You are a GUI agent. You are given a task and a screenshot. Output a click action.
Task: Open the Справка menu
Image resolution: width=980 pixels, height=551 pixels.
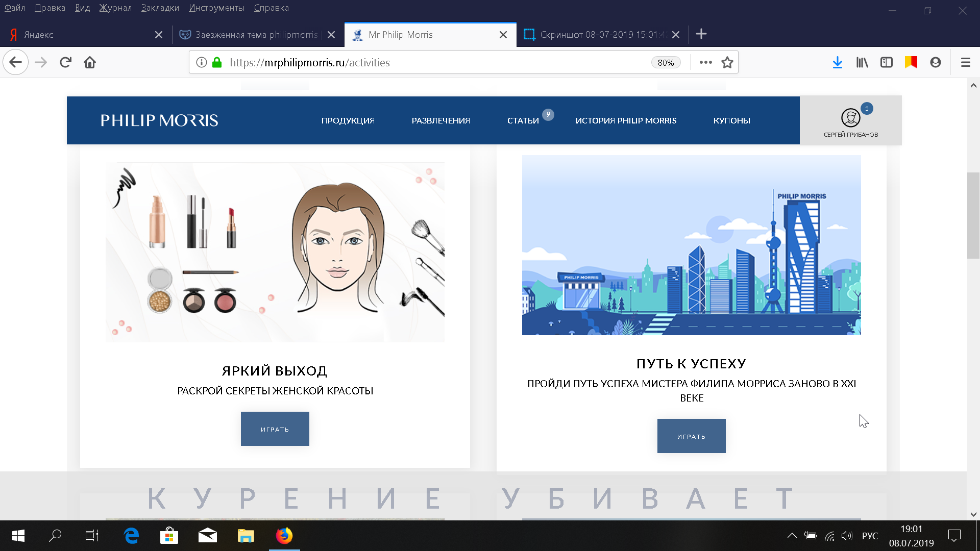[x=272, y=8]
